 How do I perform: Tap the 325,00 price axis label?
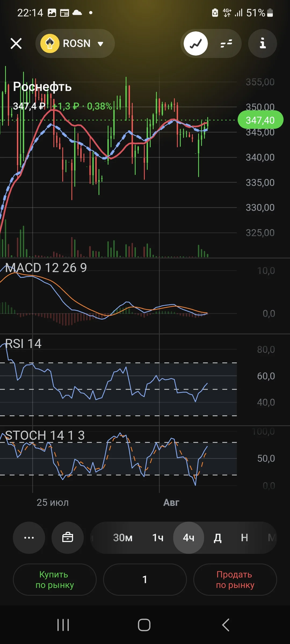point(260,233)
